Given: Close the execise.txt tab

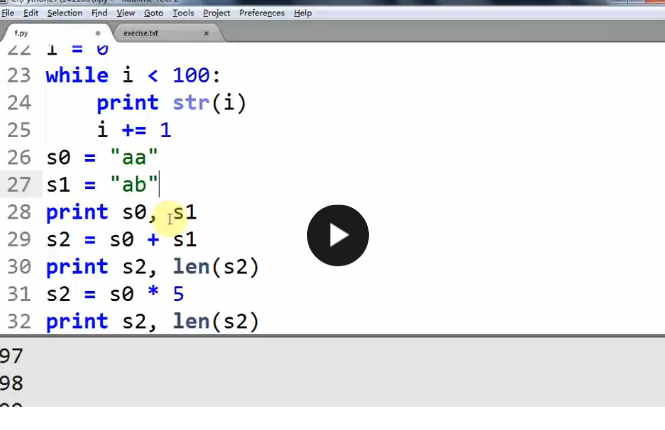Looking at the screenshot, I should point(206,33).
